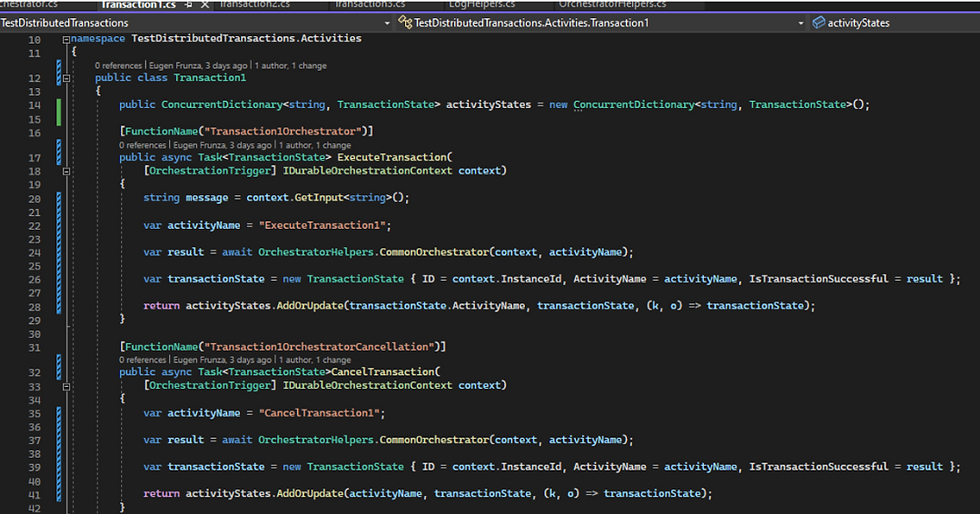Viewport: 980px width, 514px height.
Task: Open '0 references' CodeLens above CancelTransaction
Action: pos(143,360)
